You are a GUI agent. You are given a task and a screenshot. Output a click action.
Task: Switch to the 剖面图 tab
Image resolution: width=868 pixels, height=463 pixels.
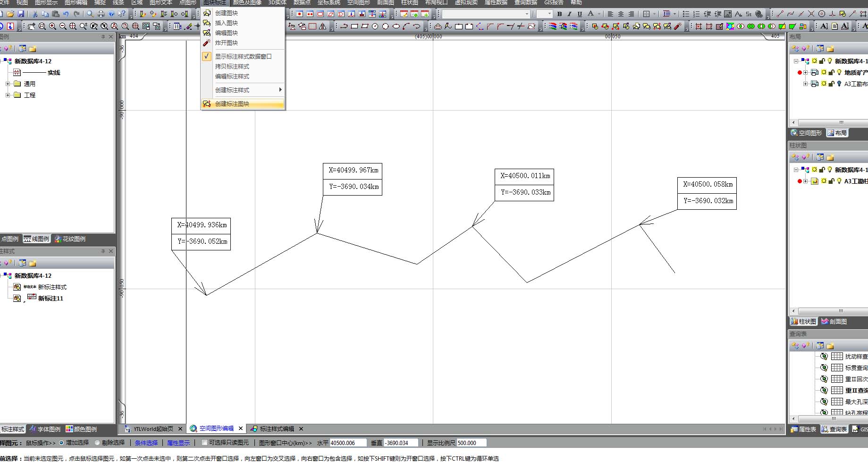[834, 321]
